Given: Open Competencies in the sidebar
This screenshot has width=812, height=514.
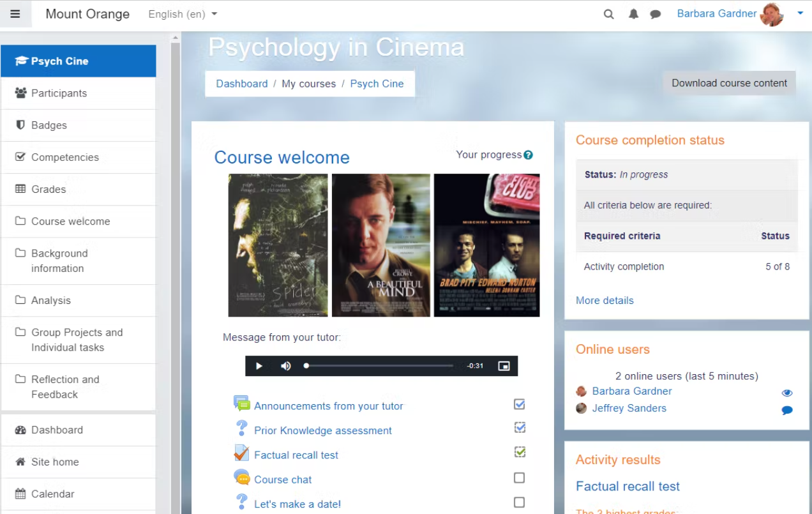Looking at the screenshot, I should [x=79, y=157].
